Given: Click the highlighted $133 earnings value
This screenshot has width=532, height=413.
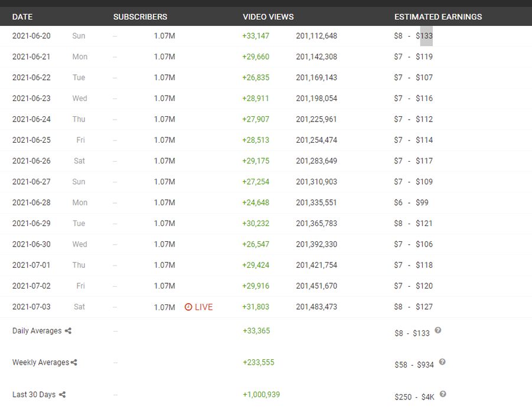Looking at the screenshot, I should click(x=425, y=36).
